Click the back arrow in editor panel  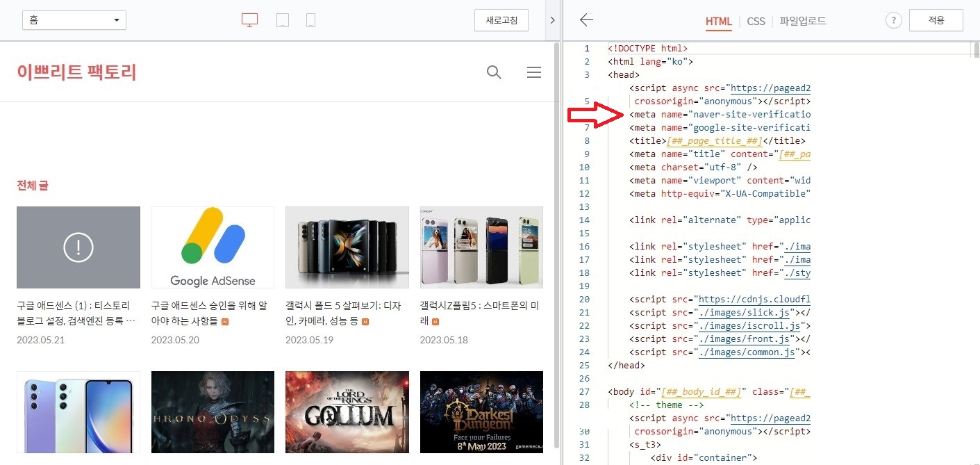[x=587, y=20]
